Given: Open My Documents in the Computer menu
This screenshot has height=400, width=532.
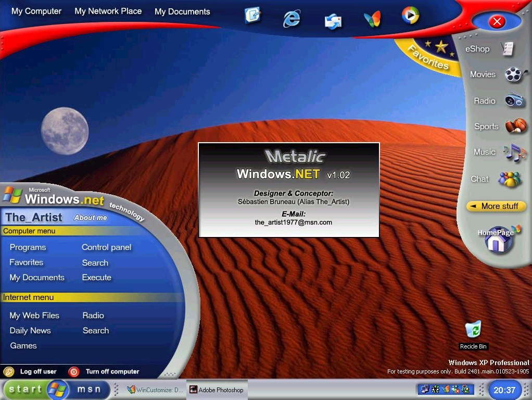Looking at the screenshot, I should (x=37, y=278).
